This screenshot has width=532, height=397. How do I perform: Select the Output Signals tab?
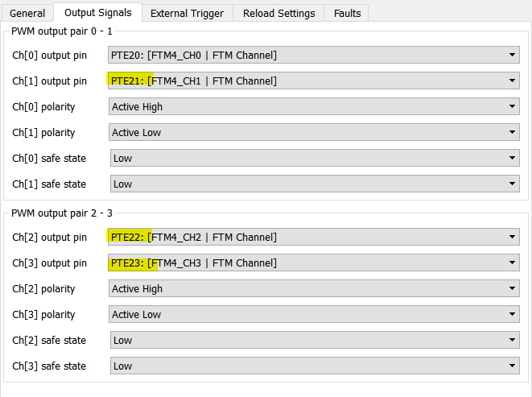pos(97,13)
